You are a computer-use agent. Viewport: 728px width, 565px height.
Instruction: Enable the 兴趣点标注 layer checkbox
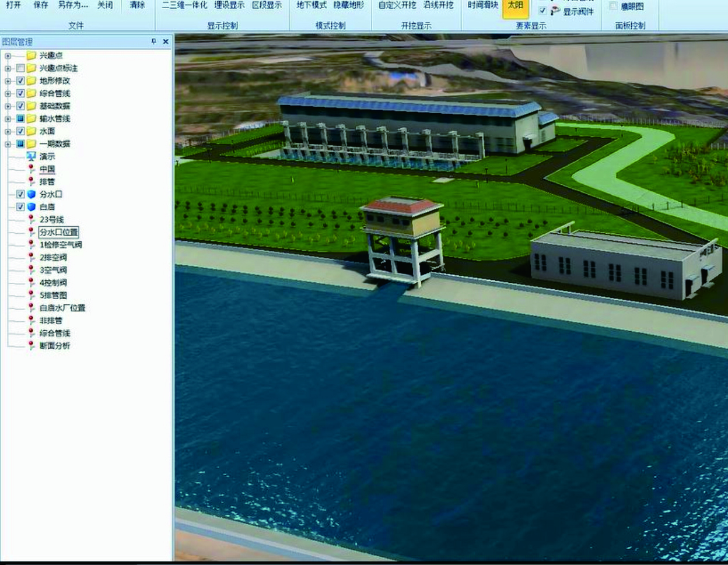click(x=20, y=68)
